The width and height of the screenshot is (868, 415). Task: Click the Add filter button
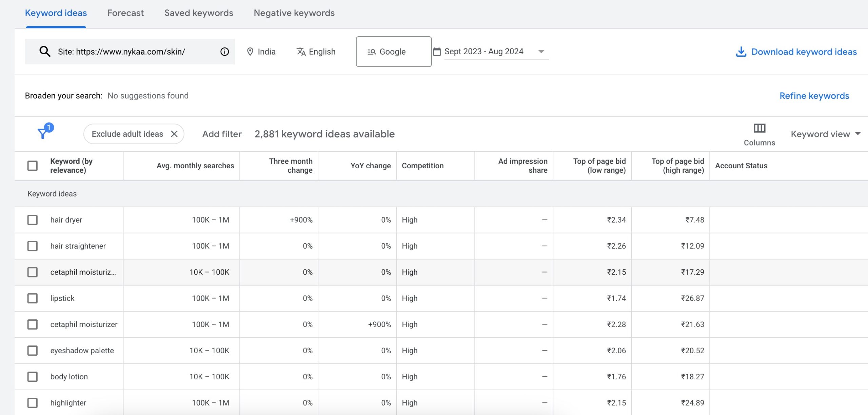(x=222, y=134)
